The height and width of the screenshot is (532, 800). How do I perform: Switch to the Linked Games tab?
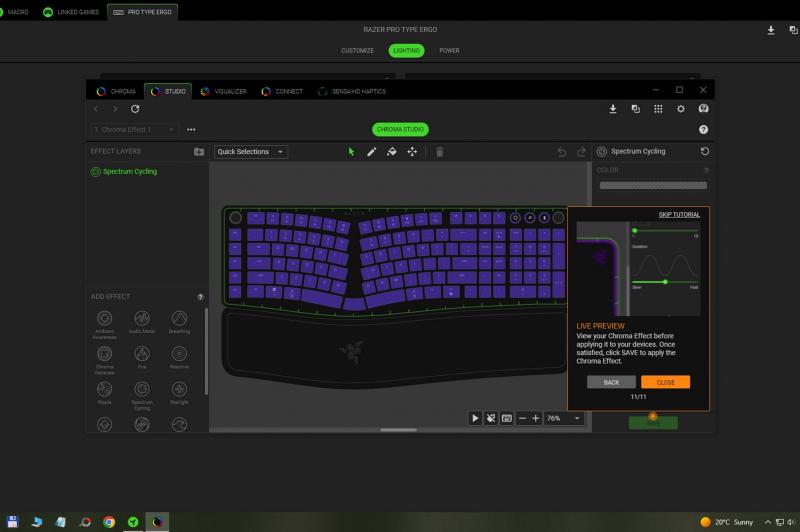[71, 12]
